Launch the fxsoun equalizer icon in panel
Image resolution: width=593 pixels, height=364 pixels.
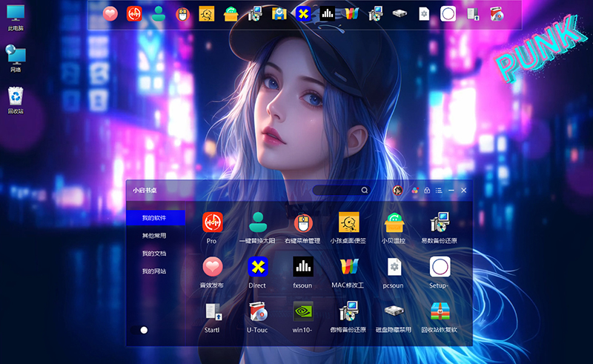[303, 267]
